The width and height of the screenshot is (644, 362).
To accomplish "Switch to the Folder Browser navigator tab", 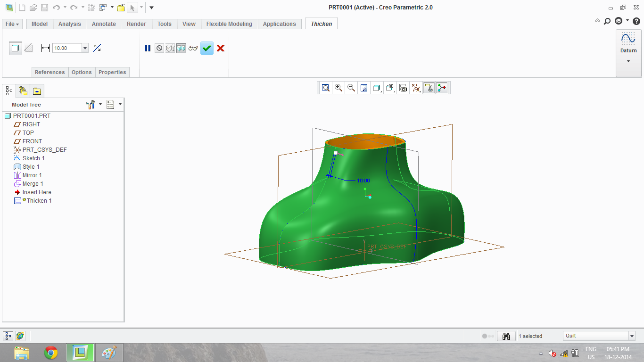I will (23, 91).
